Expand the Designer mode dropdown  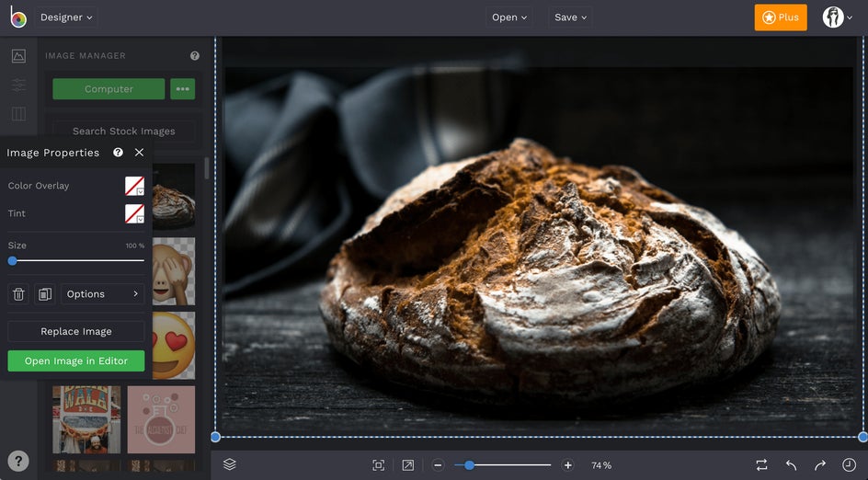coord(66,17)
